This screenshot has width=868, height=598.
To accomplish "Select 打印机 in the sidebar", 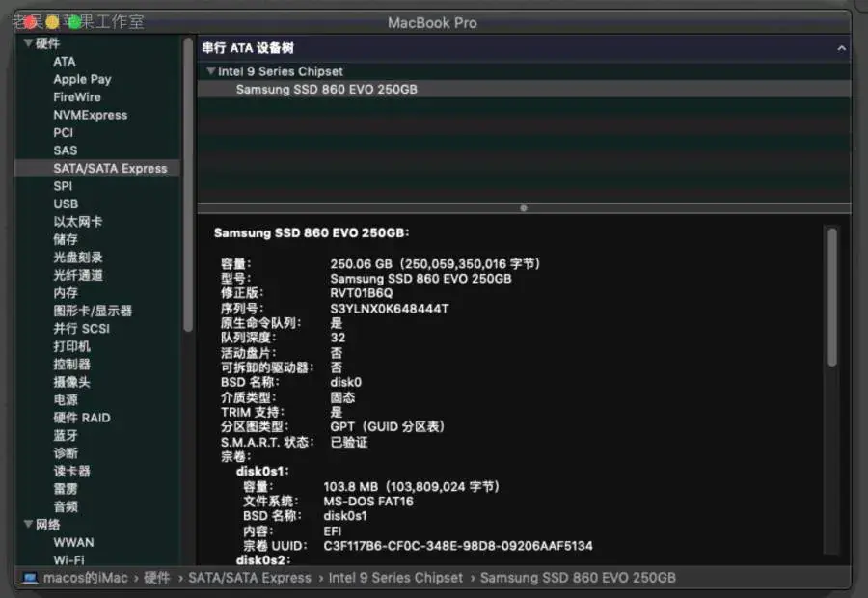I will pos(71,346).
